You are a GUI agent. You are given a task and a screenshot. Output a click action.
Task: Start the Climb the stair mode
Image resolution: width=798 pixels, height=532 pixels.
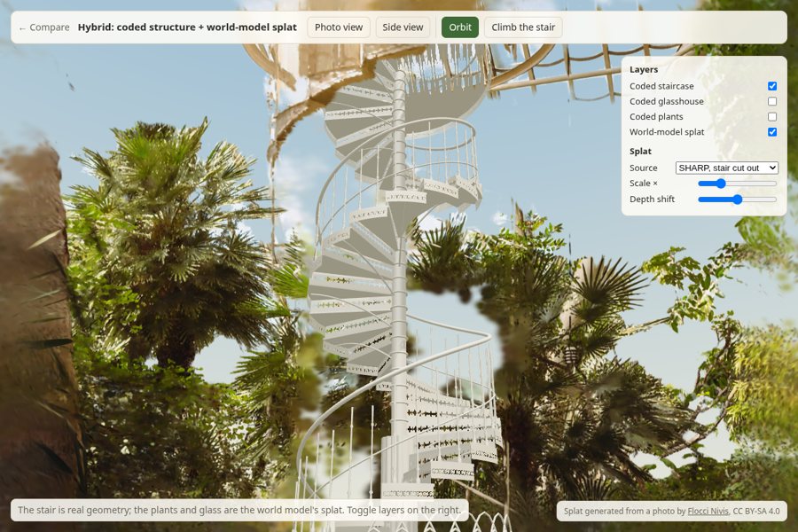pyautogui.click(x=523, y=27)
